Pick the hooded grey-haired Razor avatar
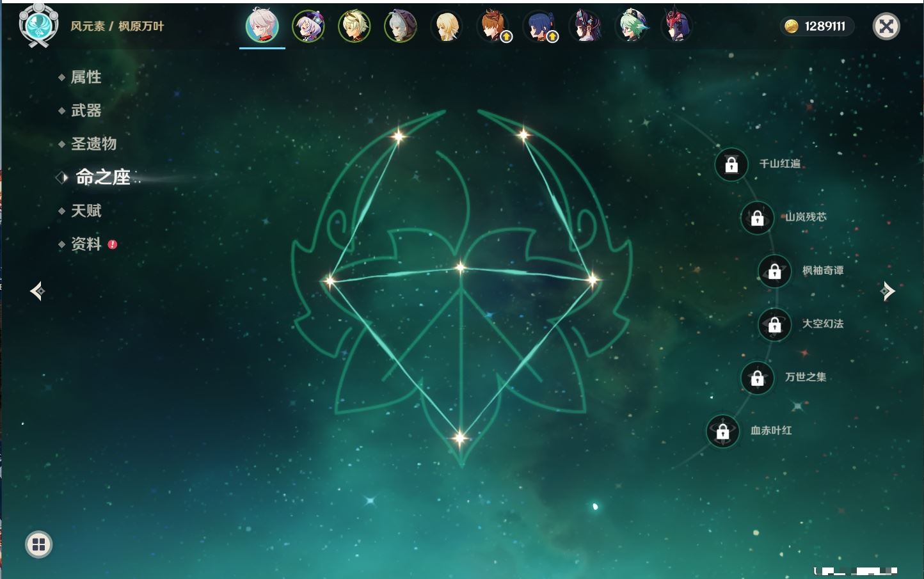Image resolution: width=924 pixels, height=579 pixels. coord(401,26)
